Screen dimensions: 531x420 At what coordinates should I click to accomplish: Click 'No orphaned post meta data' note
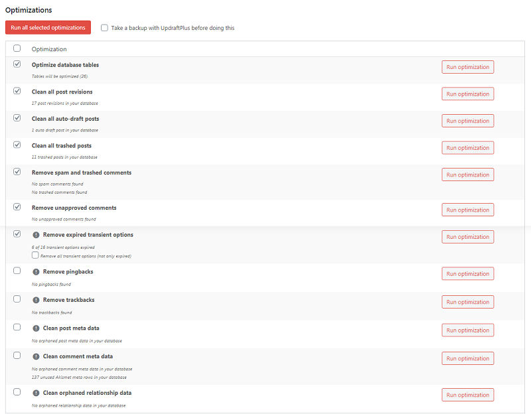point(77,341)
